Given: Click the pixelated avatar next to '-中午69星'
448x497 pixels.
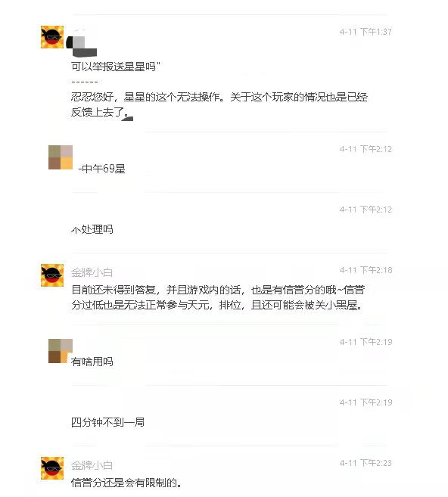Looking at the screenshot, I should (x=61, y=157).
